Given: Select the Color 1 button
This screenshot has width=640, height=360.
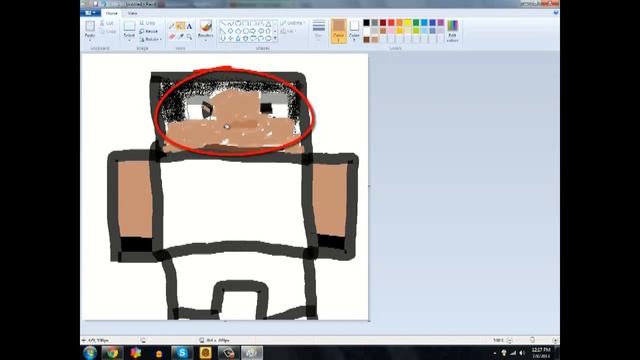Looking at the screenshot, I should 339,31.
